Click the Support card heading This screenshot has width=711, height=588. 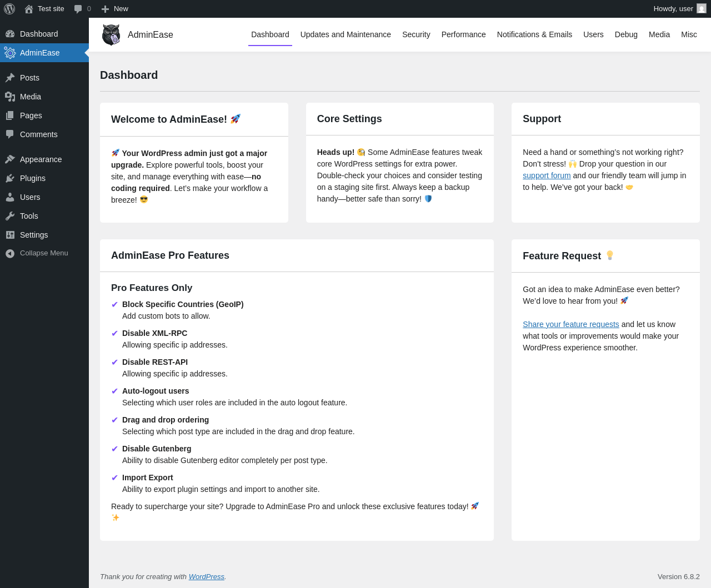(x=542, y=119)
